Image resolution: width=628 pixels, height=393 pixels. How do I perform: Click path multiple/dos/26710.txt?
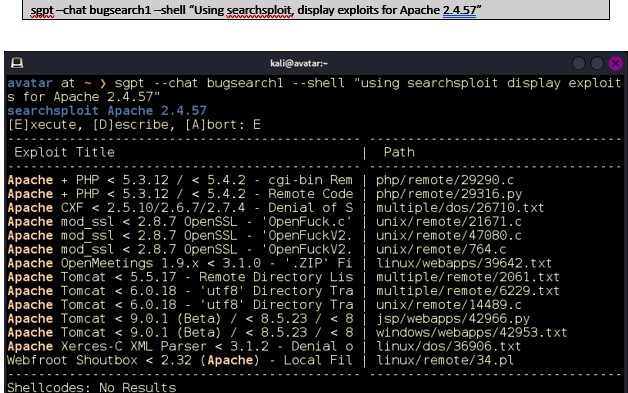pos(460,208)
